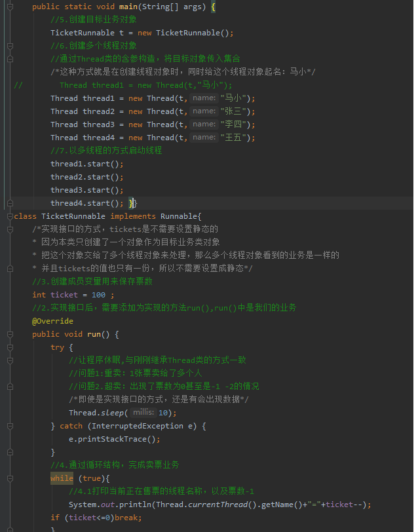
Task: Click thread4.start(); statement
Action: (87, 203)
